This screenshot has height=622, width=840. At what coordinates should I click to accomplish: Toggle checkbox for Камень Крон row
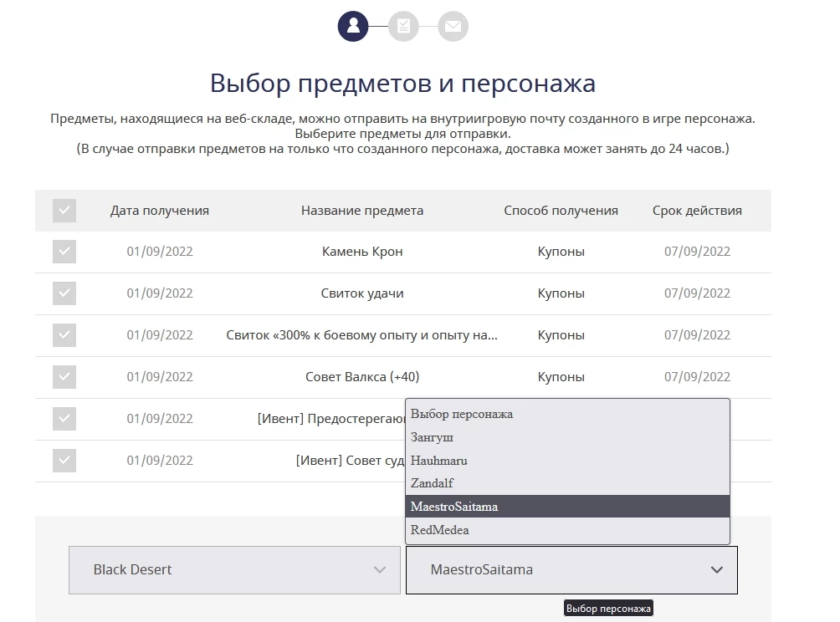[x=64, y=252]
